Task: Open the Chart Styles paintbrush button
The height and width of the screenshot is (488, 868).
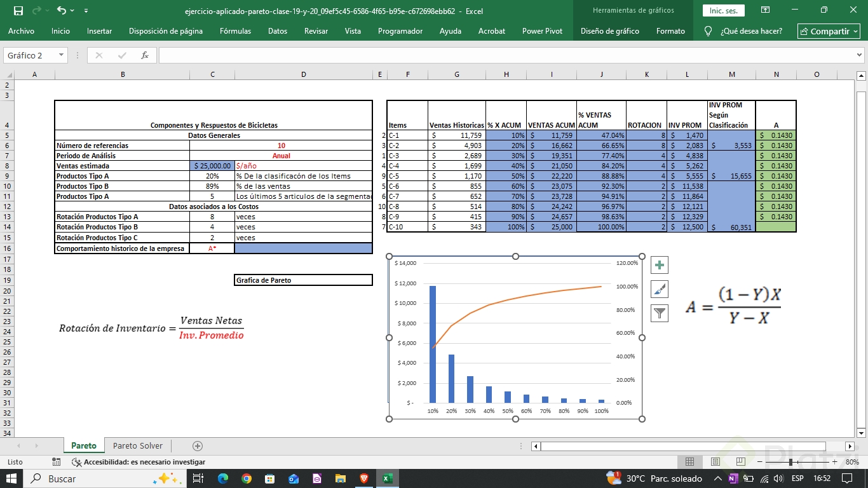Action: click(660, 289)
